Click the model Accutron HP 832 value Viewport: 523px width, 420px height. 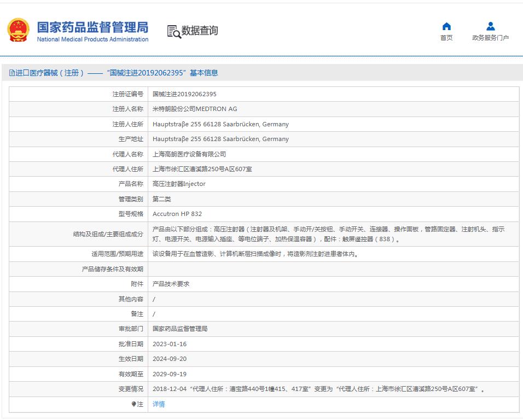pyautogui.click(x=177, y=214)
